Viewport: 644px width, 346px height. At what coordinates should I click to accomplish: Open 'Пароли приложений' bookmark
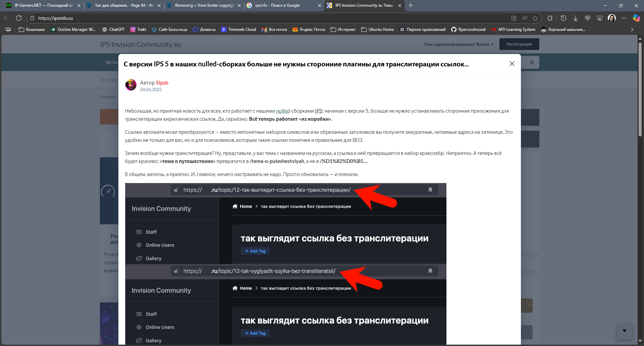(423, 30)
